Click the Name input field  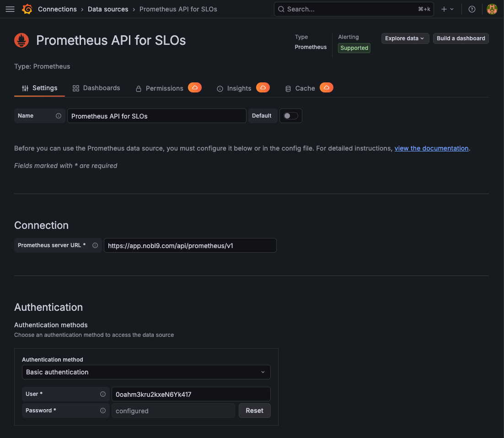[x=156, y=116]
